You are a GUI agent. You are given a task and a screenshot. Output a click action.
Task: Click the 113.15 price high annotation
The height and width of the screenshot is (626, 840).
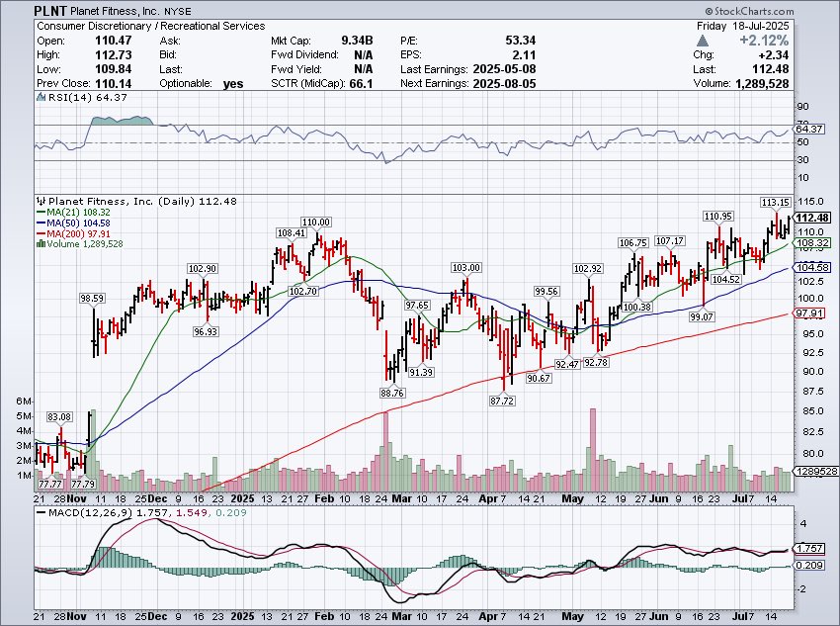point(776,202)
